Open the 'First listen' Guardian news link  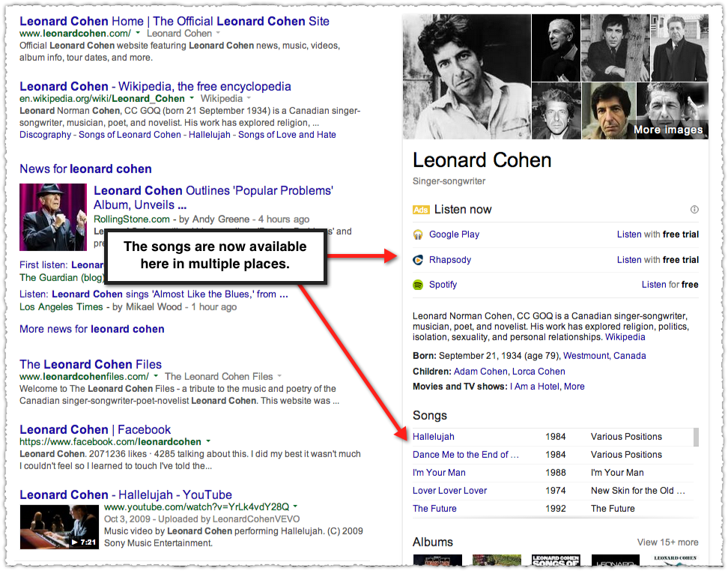pos(61,265)
